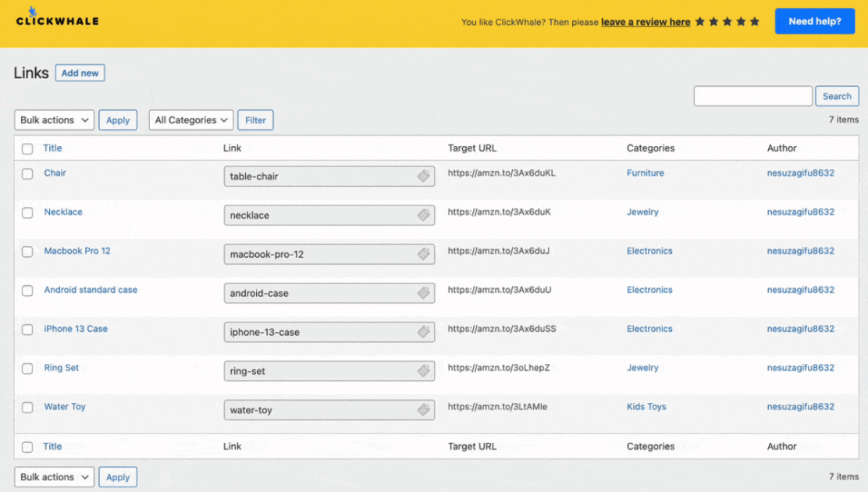The height and width of the screenshot is (492, 868).
Task: Click target URL https://amzn.to/3LtAMIe
Action: pos(498,407)
